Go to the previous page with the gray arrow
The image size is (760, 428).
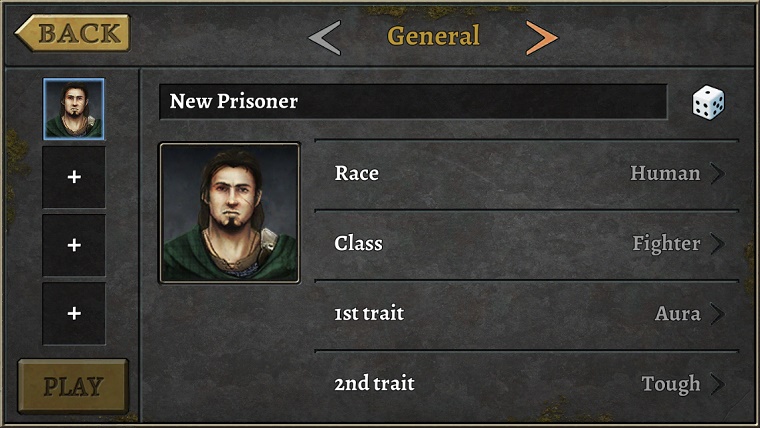[325, 38]
